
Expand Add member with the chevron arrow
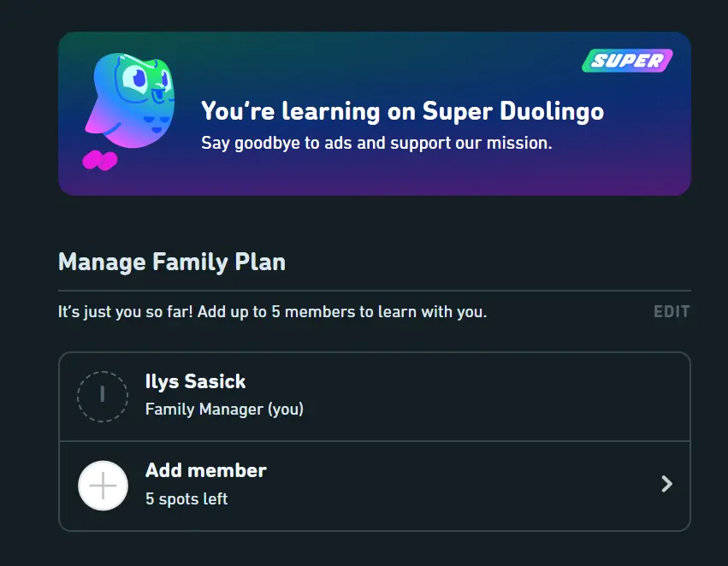[x=666, y=484]
